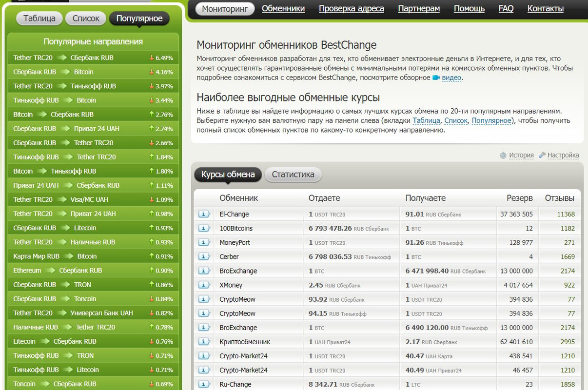
Task: Select Bitcoin to Сбербанк RUB direction
Action: 93,114
